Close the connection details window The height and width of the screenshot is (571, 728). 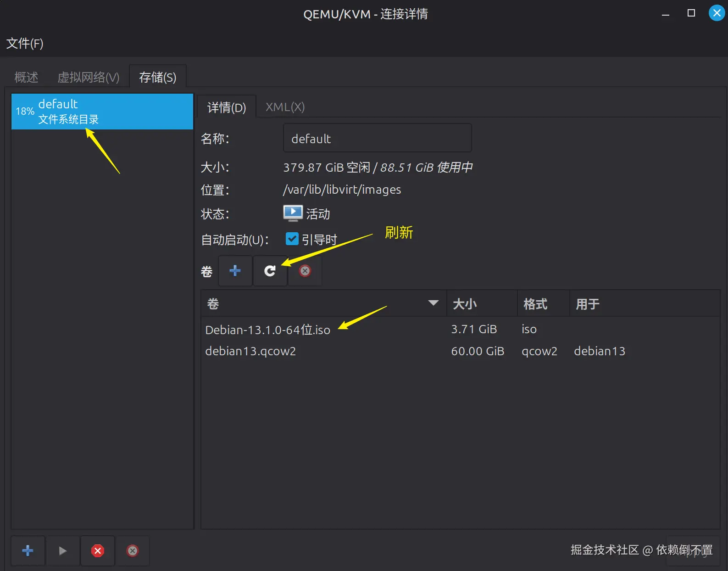click(717, 13)
